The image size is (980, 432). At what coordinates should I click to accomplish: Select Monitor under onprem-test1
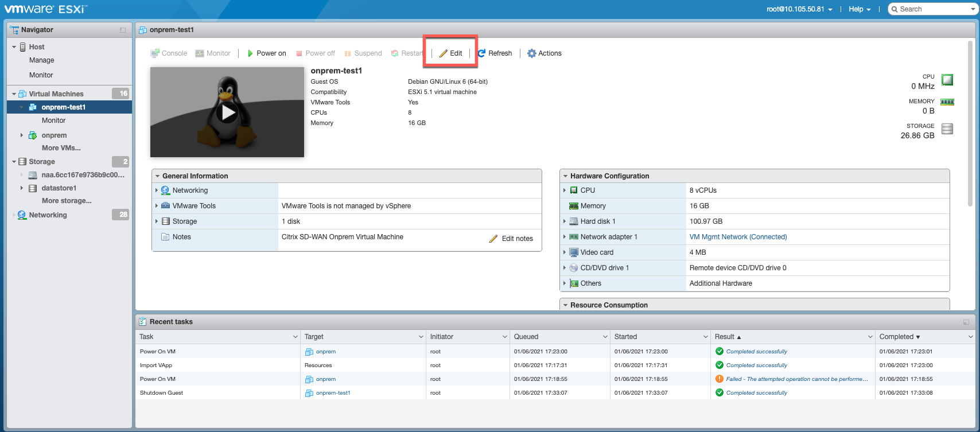tap(54, 120)
